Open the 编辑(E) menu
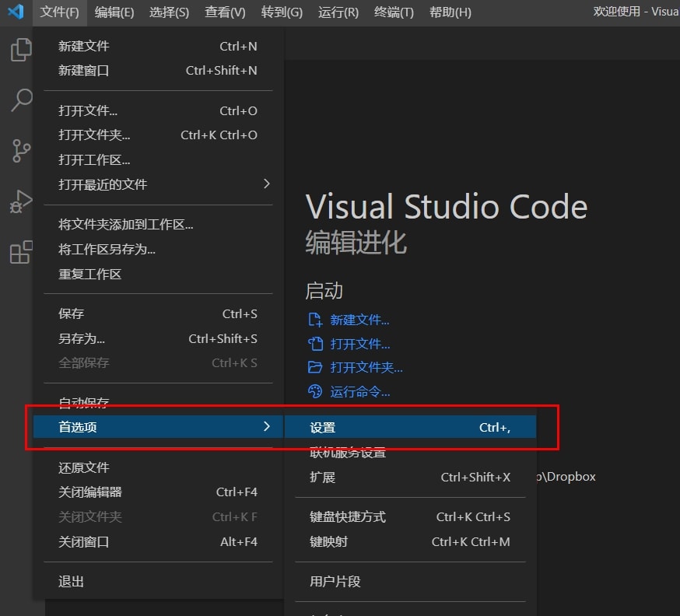680x616 pixels. click(x=114, y=12)
